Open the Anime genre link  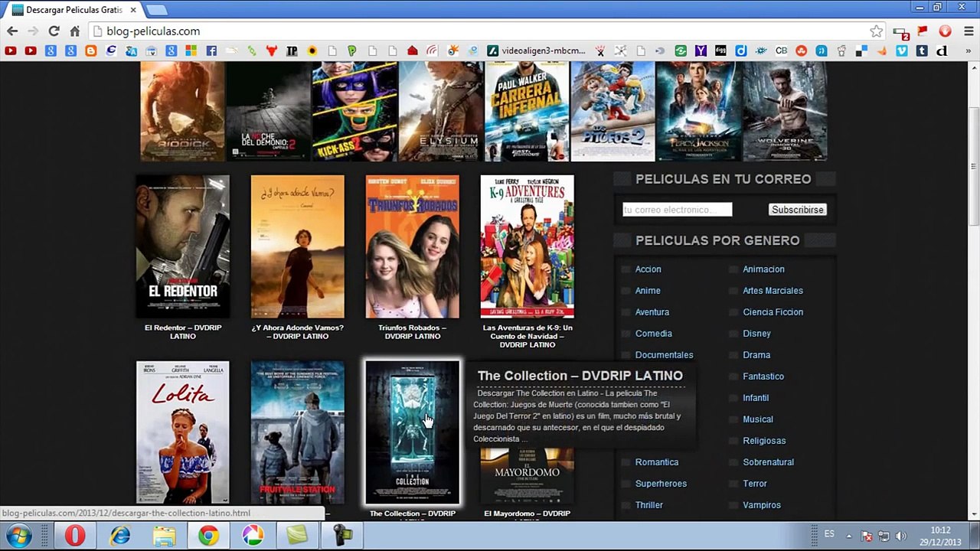[648, 291]
